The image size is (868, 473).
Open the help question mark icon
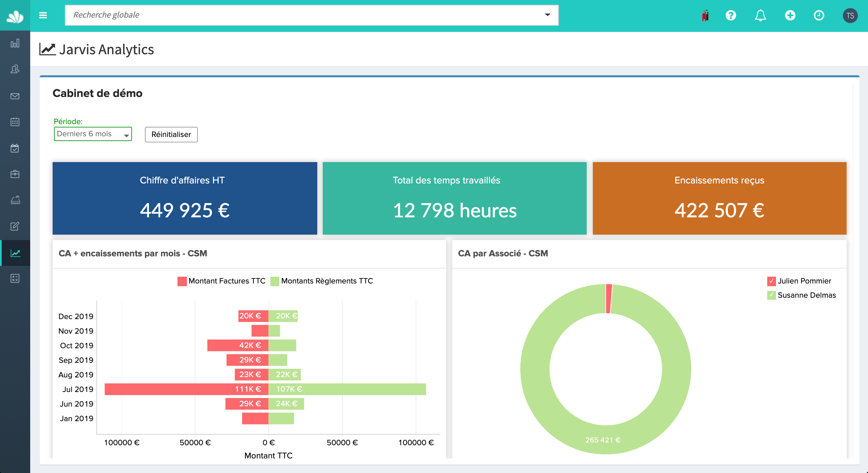731,15
